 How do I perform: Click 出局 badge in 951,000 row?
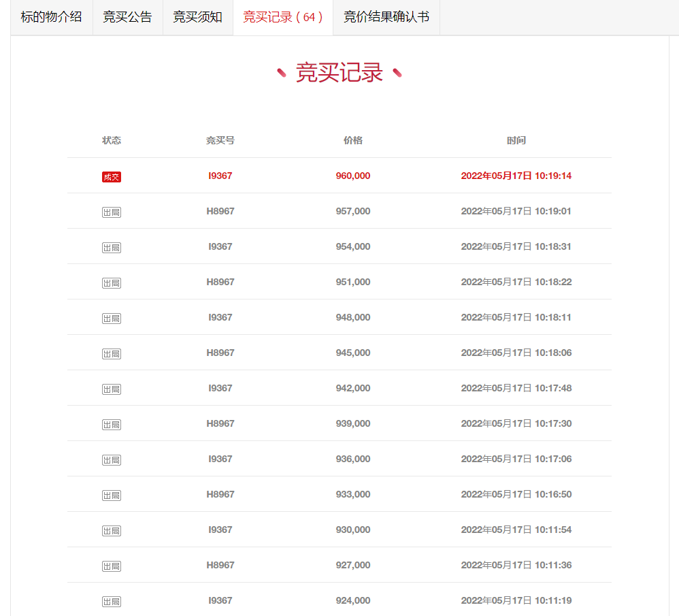[x=112, y=283]
